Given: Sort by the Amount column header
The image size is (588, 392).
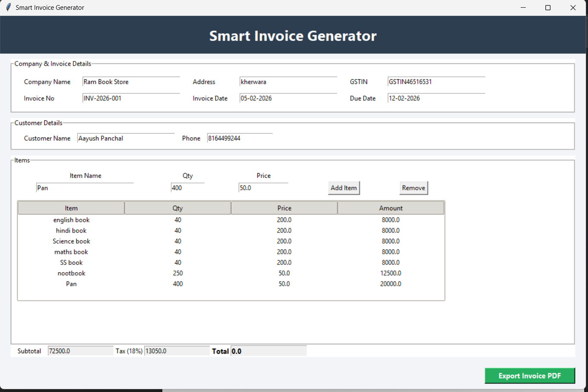Looking at the screenshot, I should [391, 208].
